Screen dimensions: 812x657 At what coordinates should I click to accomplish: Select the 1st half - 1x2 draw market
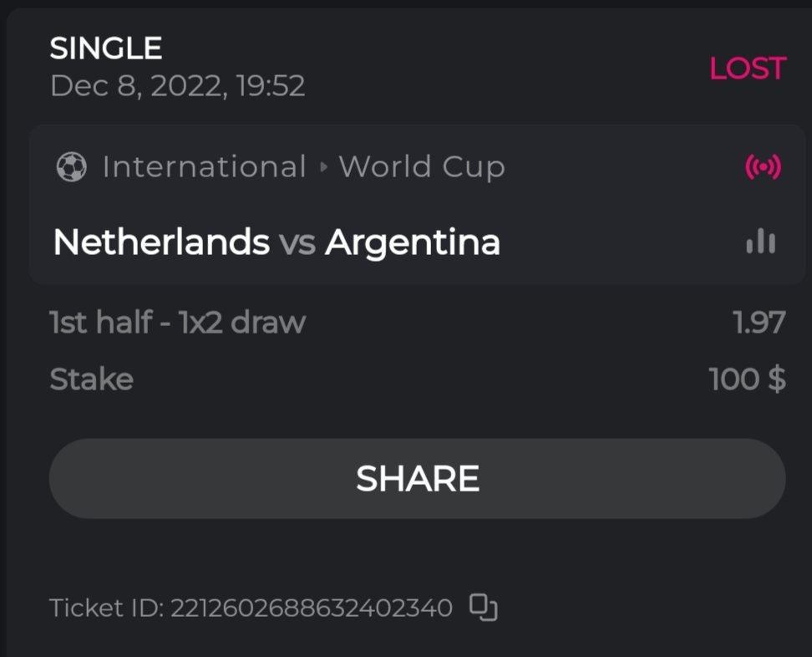pos(178,322)
